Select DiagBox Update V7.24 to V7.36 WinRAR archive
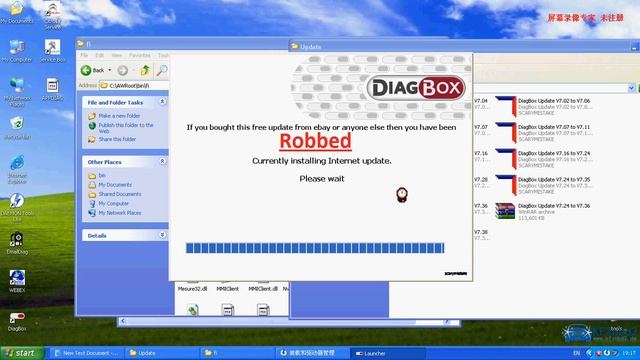 (543, 211)
